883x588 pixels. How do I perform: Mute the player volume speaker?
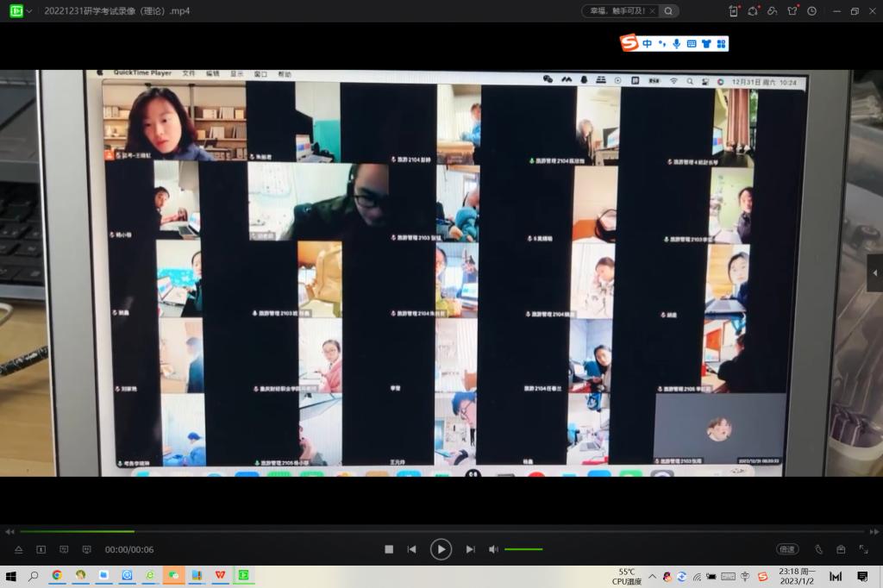click(493, 549)
